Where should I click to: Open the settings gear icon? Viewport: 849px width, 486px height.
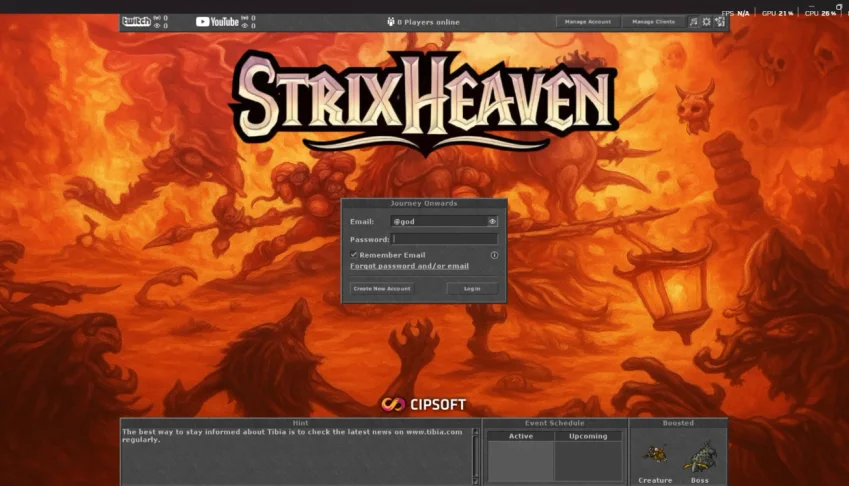(707, 22)
